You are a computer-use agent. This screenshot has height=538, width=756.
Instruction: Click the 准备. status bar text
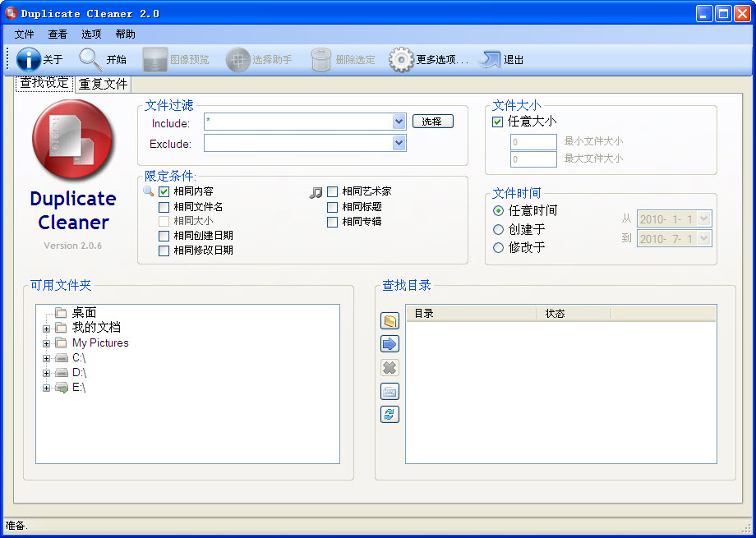(16, 526)
